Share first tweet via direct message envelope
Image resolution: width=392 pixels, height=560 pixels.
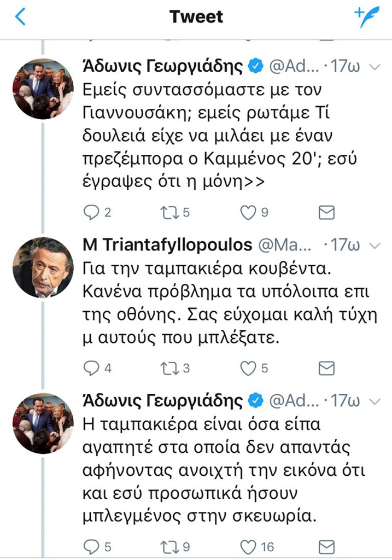[326, 213]
